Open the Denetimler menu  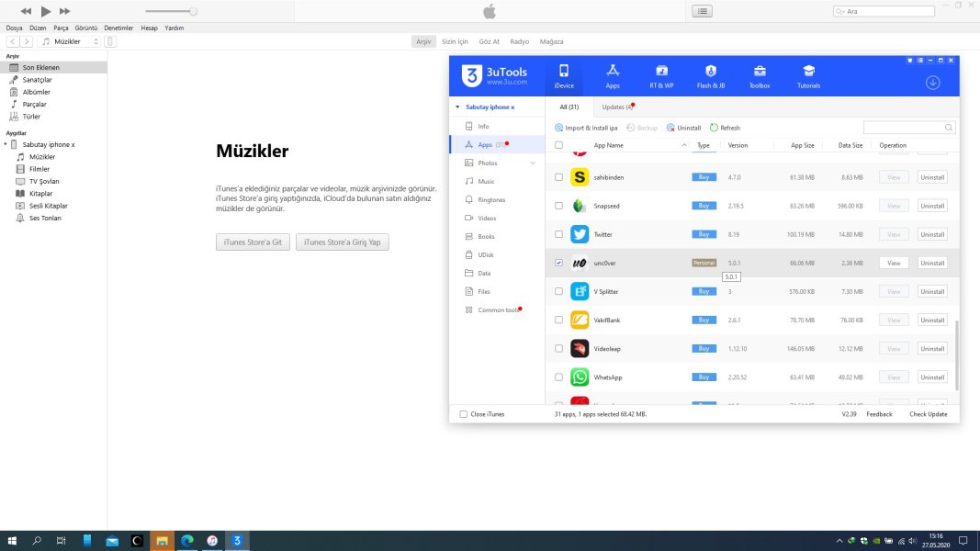[x=118, y=28]
